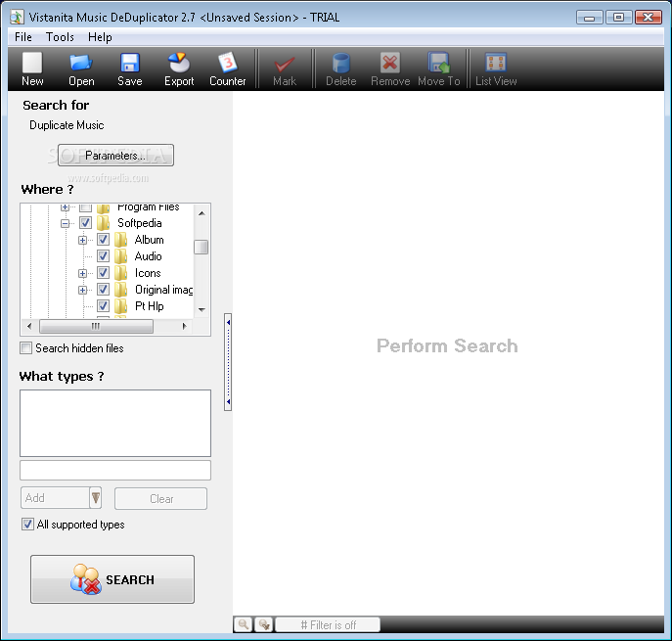Uncheck the Softpedia folder checkbox
Screen dimensions: 672x641
(85, 223)
